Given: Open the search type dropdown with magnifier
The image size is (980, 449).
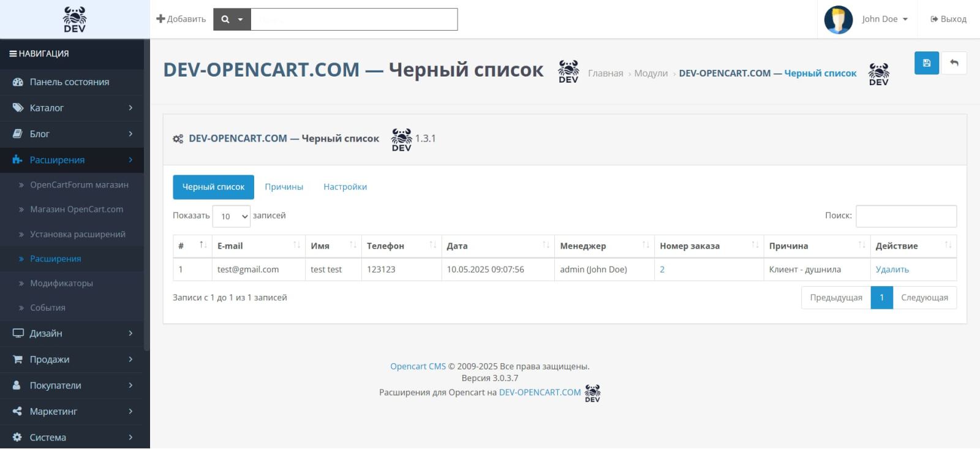Looking at the screenshot, I should point(232,19).
